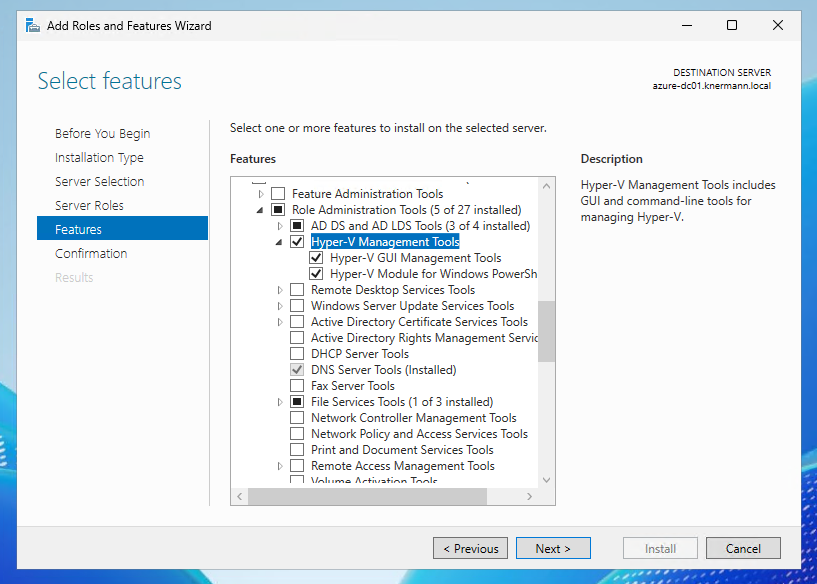Click the DNS Server Tools installed checkbox
The image size is (817, 584).
click(x=297, y=370)
